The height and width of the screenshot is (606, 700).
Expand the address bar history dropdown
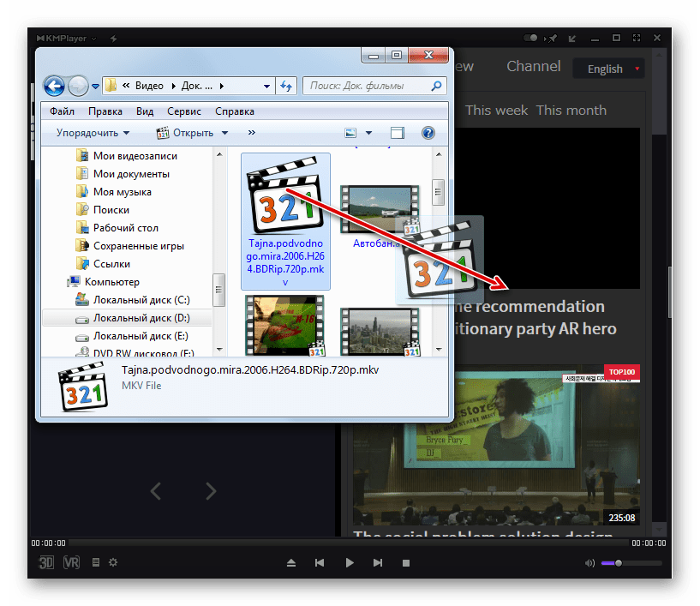266,87
